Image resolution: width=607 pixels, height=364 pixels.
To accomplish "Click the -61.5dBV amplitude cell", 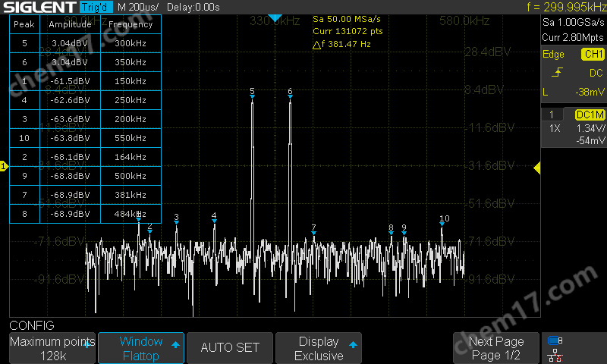I will point(70,81).
